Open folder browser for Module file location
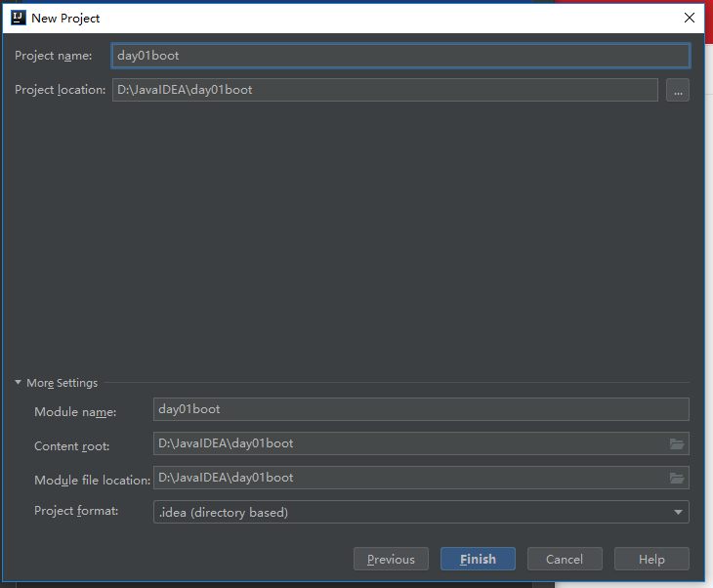 tap(677, 478)
